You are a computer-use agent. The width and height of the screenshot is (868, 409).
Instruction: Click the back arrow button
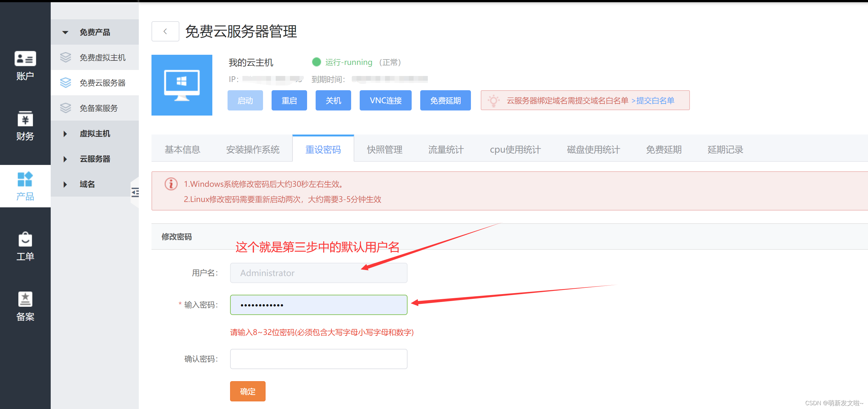pos(165,32)
